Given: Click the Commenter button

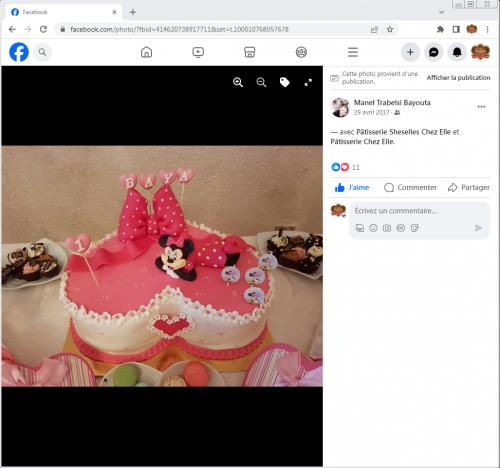Looking at the screenshot, I should (x=410, y=188).
